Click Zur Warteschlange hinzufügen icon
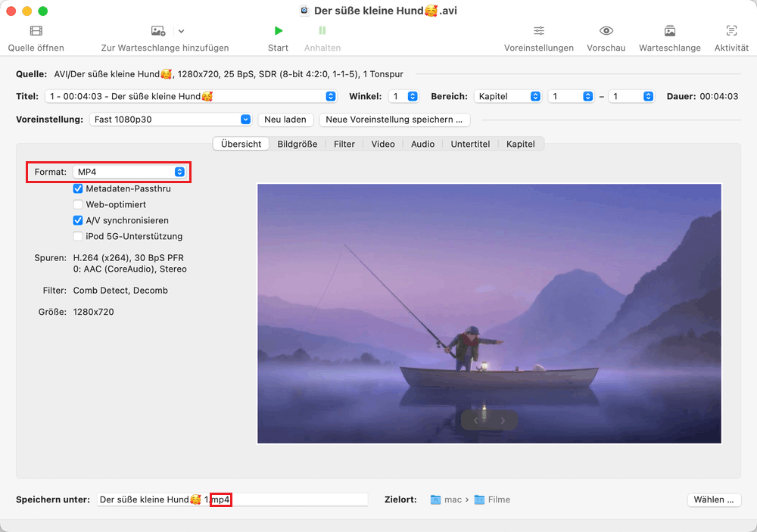The width and height of the screenshot is (757, 532). tap(158, 31)
